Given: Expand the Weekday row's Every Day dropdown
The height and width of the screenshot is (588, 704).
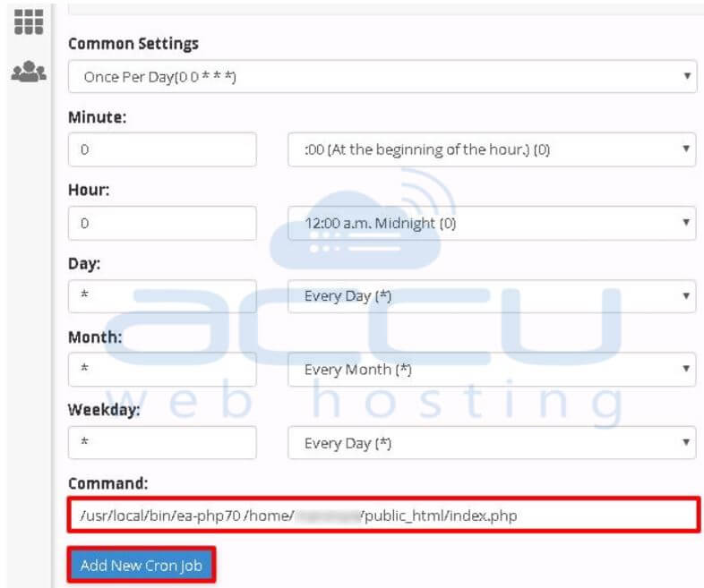Looking at the screenshot, I should tap(492, 442).
